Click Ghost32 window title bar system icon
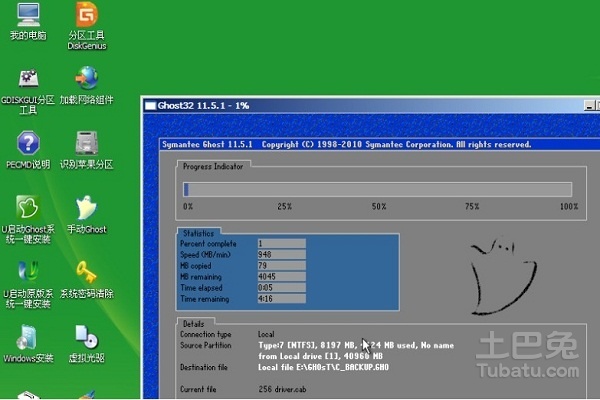The width and height of the screenshot is (600, 400). (x=150, y=106)
